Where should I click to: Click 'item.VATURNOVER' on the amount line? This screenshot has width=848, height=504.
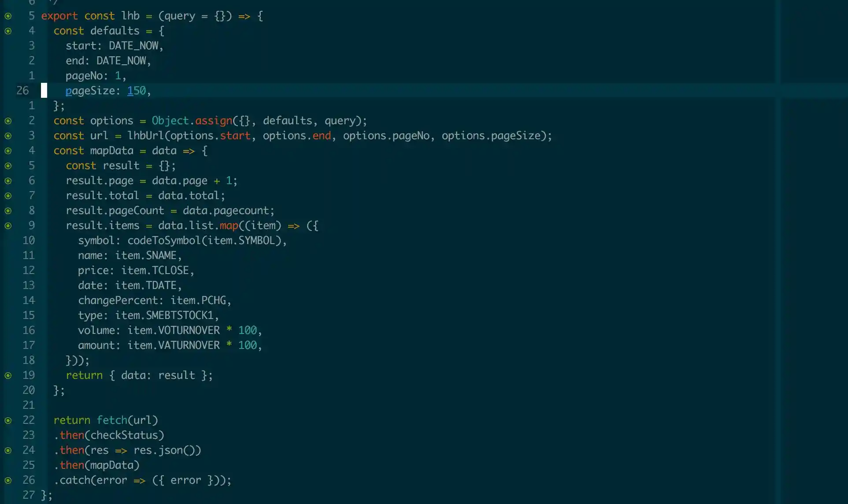tap(174, 345)
